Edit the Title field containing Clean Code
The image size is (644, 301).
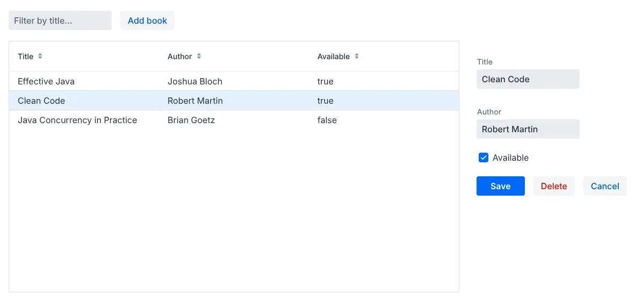click(528, 79)
